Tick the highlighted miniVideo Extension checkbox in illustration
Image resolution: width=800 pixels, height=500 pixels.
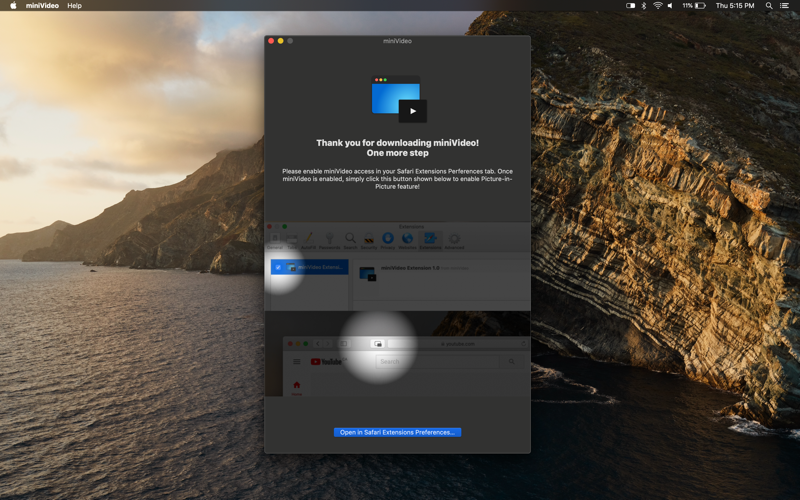[278, 267]
